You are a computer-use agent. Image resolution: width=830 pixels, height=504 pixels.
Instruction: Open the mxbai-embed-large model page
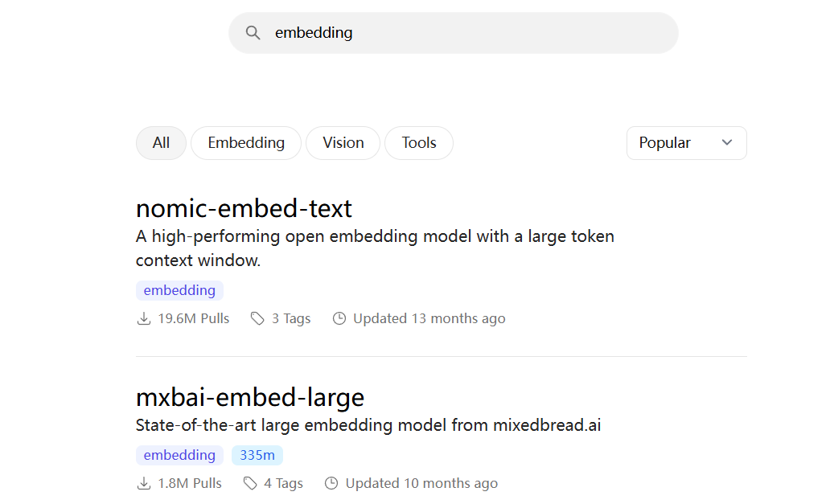250,397
